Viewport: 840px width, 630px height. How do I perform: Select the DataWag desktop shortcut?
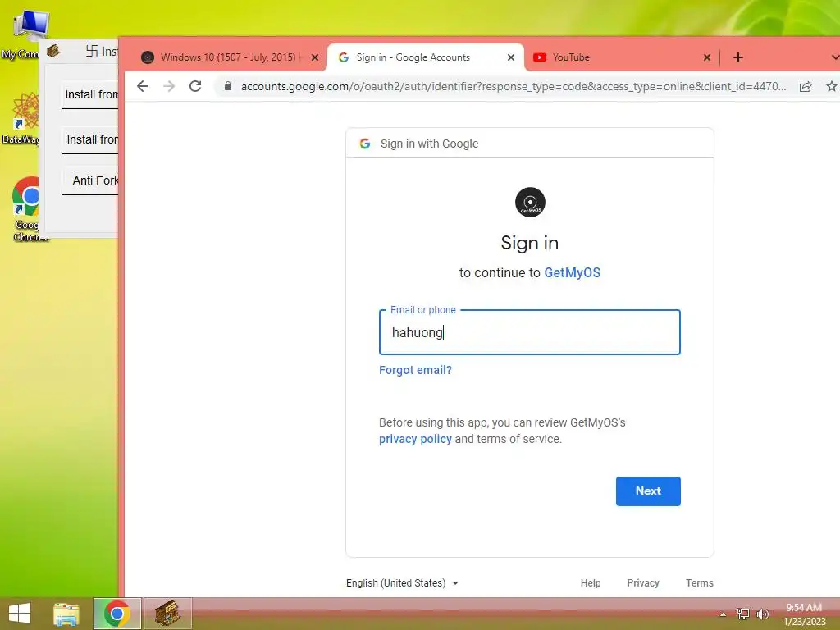21,118
